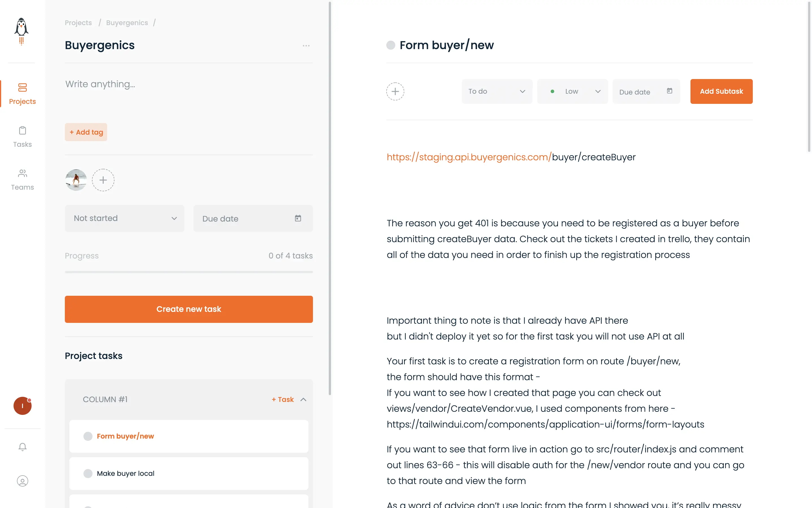The image size is (812, 508).
Task: Collapse COLUMN #1 with the chevron
Action: (303, 399)
